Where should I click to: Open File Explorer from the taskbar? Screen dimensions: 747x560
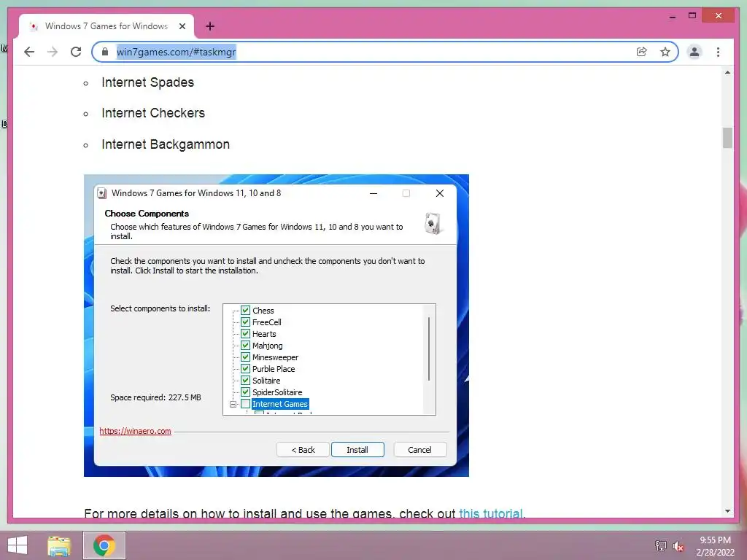pyautogui.click(x=59, y=545)
